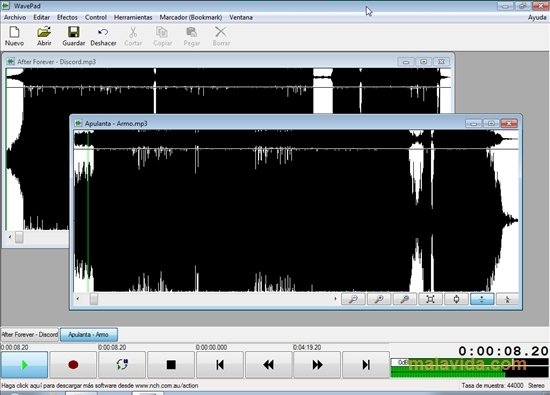Open the Ayuda menu
The height and width of the screenshot is (395, 550).
point(537,17)
